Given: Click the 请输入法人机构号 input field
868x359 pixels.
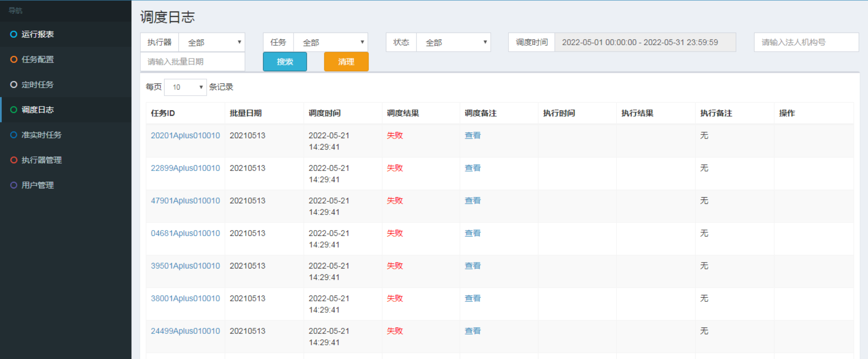Looking at the screenshot, I should (806, 43).
